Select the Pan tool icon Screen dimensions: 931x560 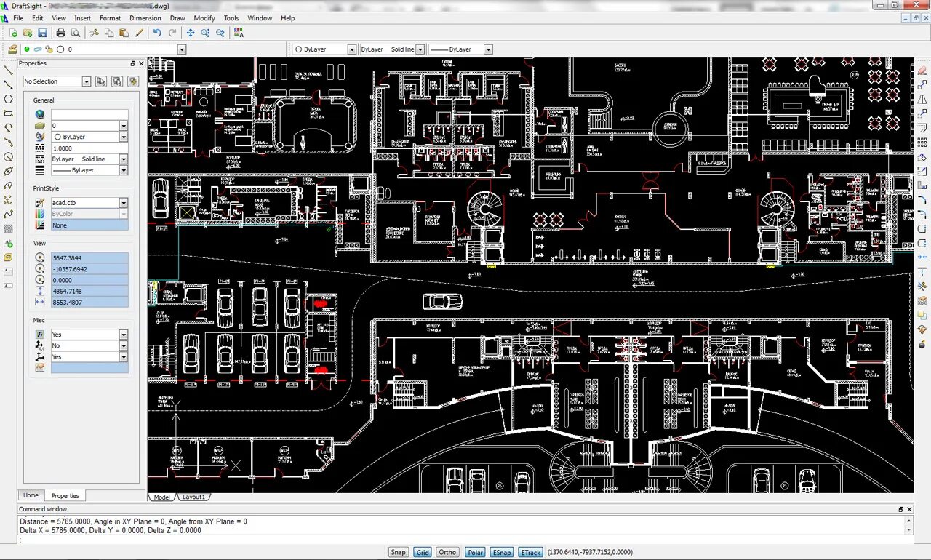(191, 33)
